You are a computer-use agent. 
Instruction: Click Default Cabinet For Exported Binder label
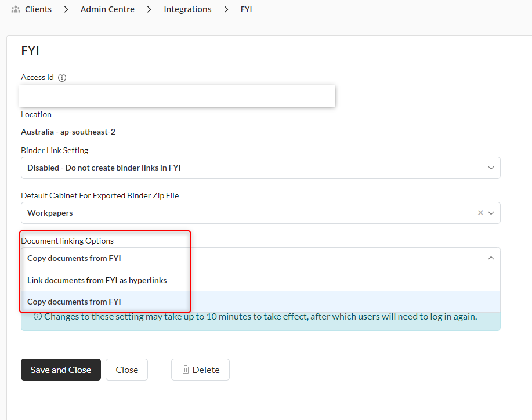tap(100, 195)
